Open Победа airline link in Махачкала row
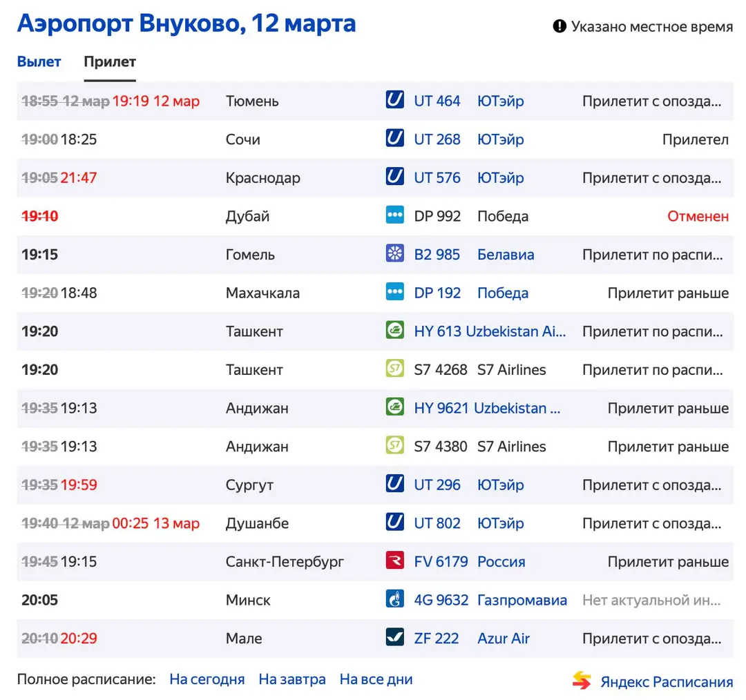 (503, 293)
